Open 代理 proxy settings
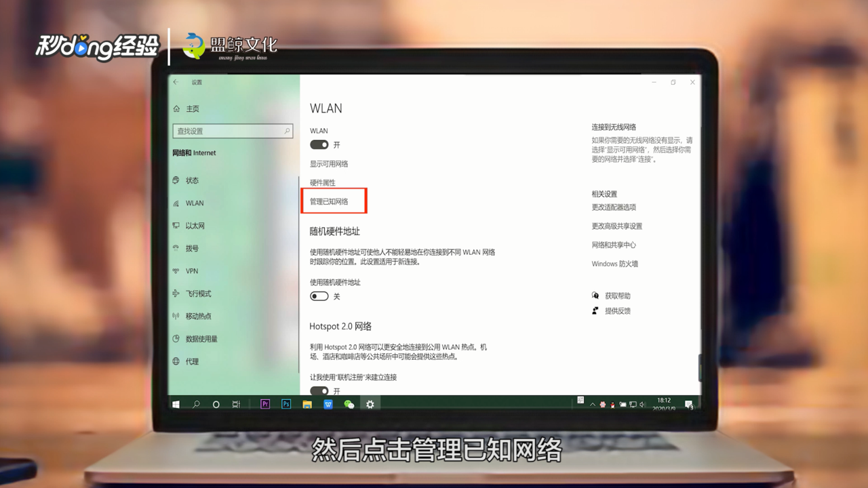This screenshot has height=488, width=868. click(x=186, y=361)
